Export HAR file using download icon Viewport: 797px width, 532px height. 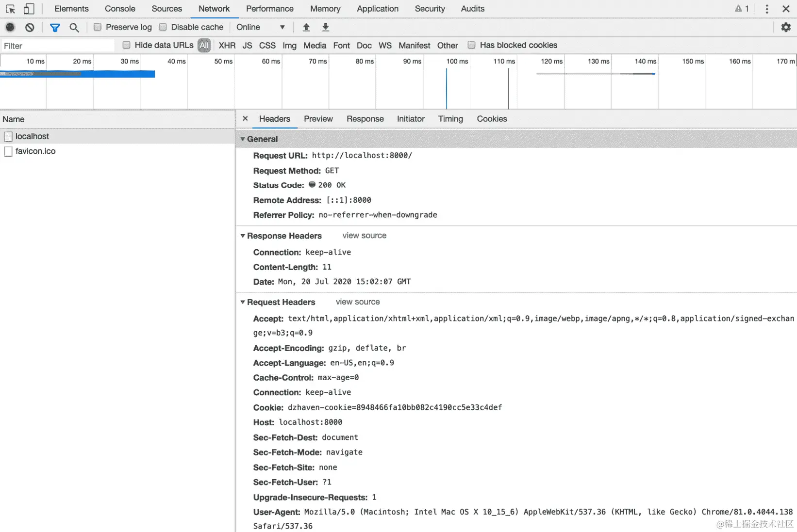tap(325, 27)
